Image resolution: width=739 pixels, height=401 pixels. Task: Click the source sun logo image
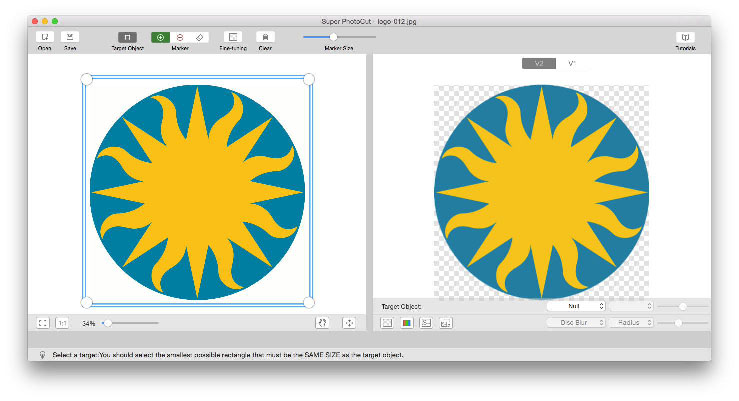click(x=197, y=192)
